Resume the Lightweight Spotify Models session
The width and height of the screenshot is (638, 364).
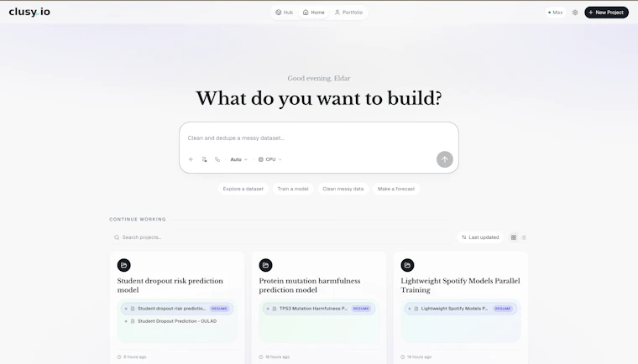point(503,309)
